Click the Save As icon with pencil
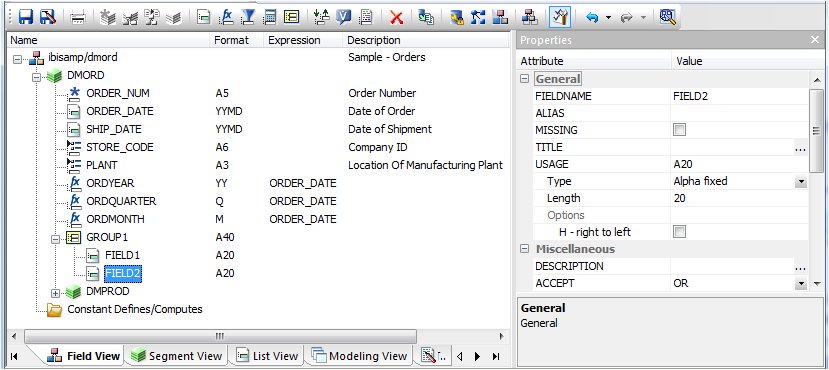 [x=48, y=17]
